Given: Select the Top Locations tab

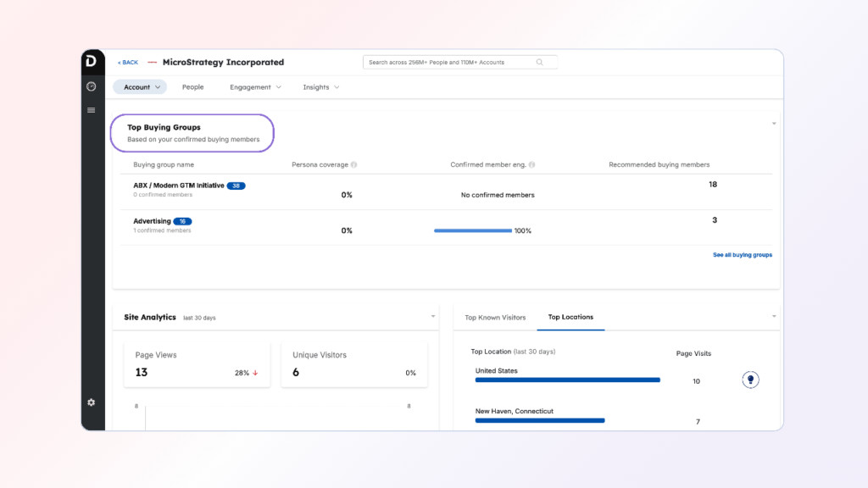Looking at the screenshot, I should [x=570, y=317].
